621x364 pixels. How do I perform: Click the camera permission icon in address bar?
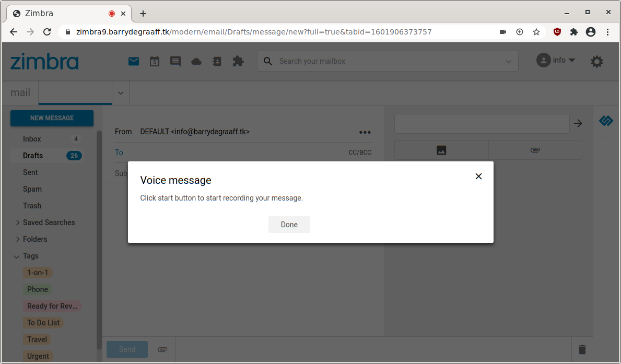(x=503, y=32)
